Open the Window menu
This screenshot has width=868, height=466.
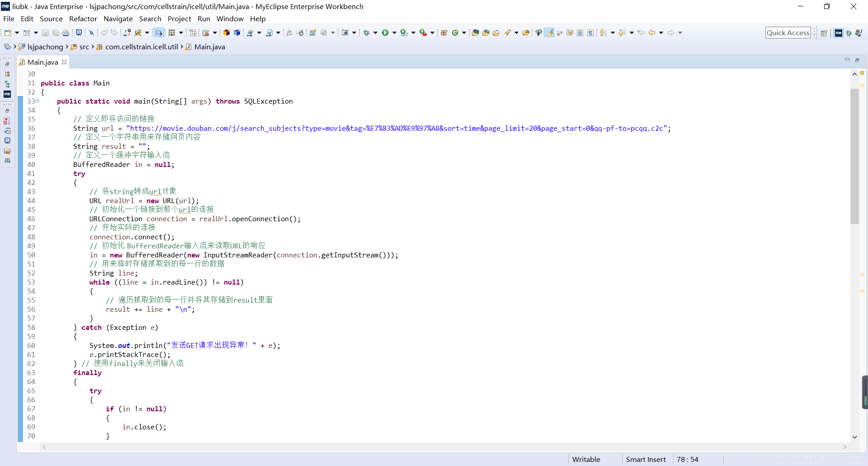[x=230, y=19]
